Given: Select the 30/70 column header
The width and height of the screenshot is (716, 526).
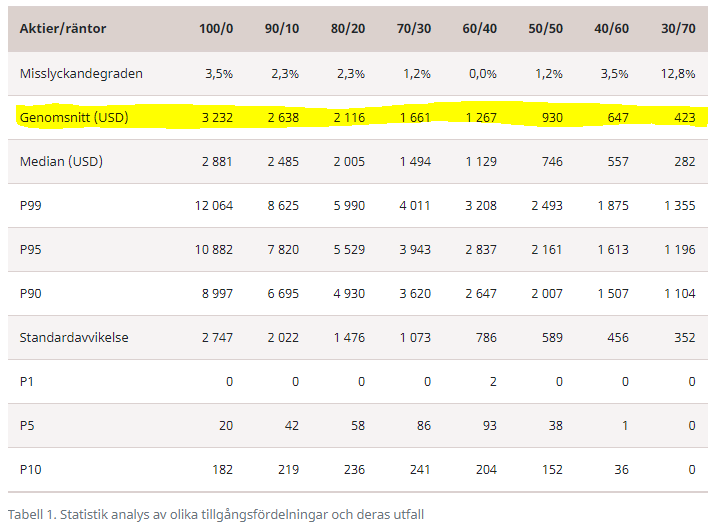Looking at the screenshot, I should click(678, 28).
